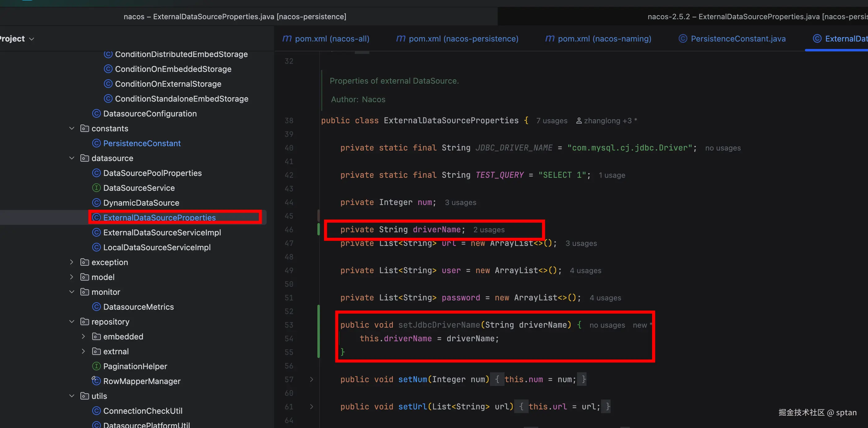Viewport: 868px width, 428px height.
Task: Switch to pom.xml (nacos-persistence) tab
Action: [463, 39]
